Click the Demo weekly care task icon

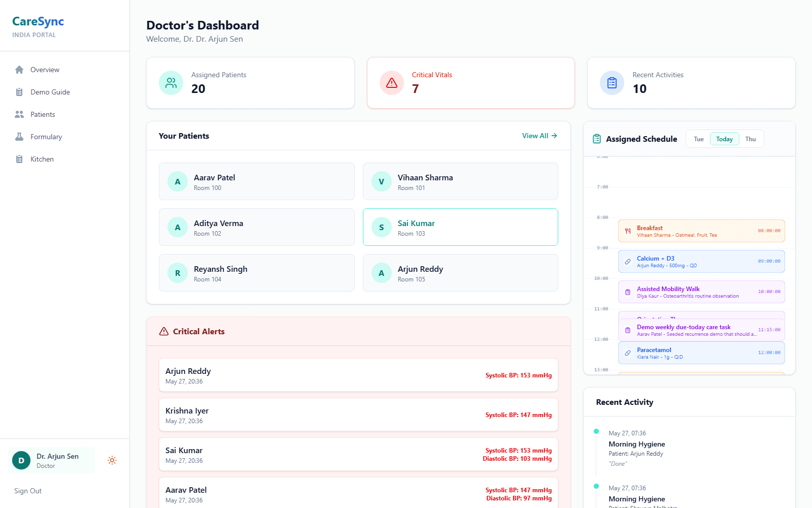pyautogui.click(x=628, y=330)
